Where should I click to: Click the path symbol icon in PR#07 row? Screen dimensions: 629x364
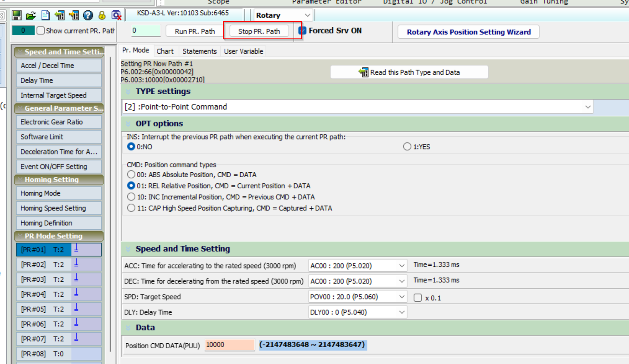tap(77, 338)
